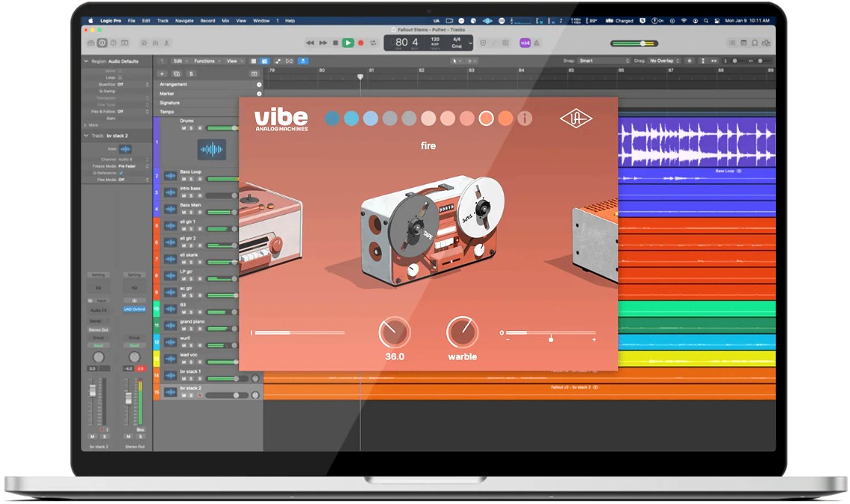Open Editors scissors icon in control bar
The width and height of the screenshot is (850, 504).
pos(166,42)
